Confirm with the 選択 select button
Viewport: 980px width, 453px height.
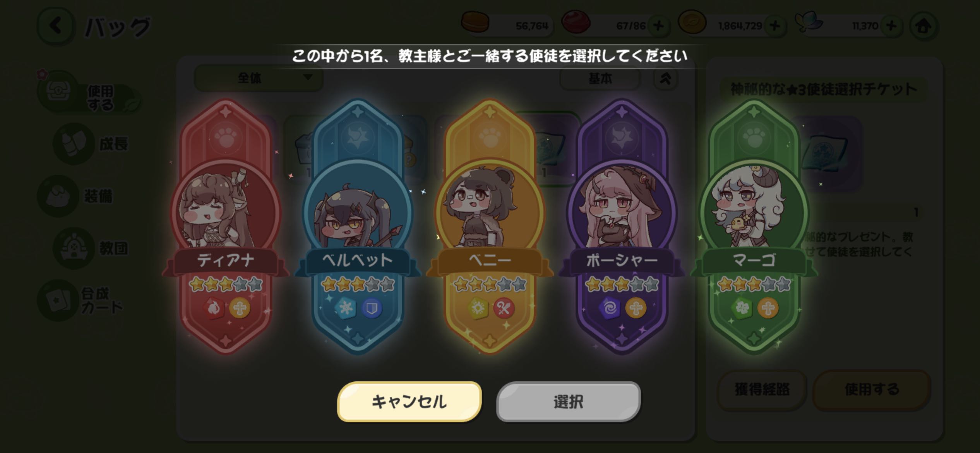click(568, 402)
